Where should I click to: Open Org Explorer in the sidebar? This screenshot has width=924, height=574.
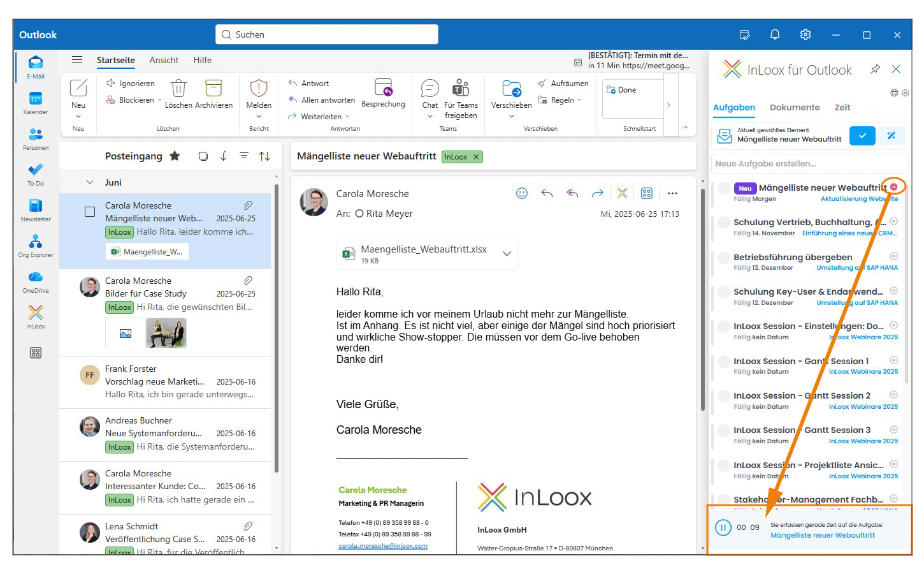pyautogui.click(x=36, y=246)
